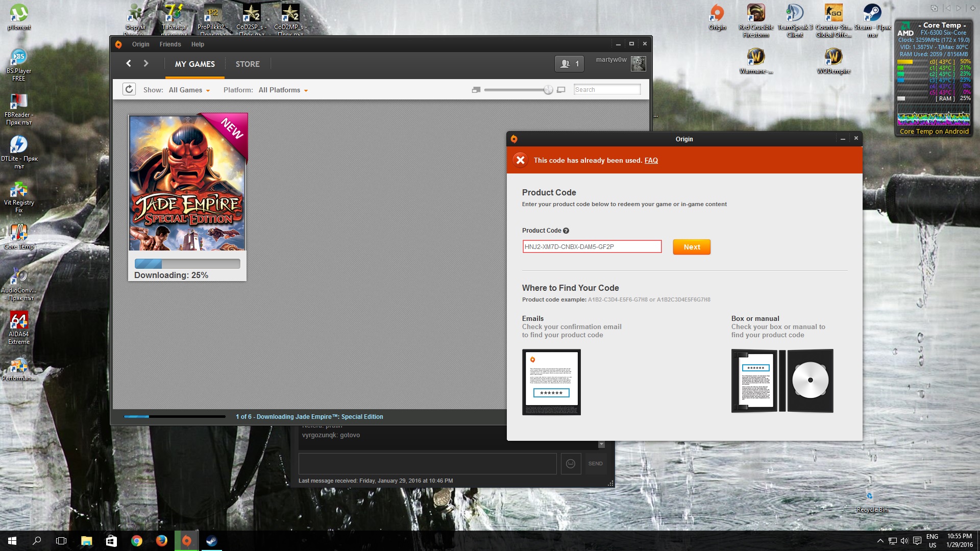Expand Show All Games dropdown
This screenshot has height=551, width=980.
click(189, 90)
